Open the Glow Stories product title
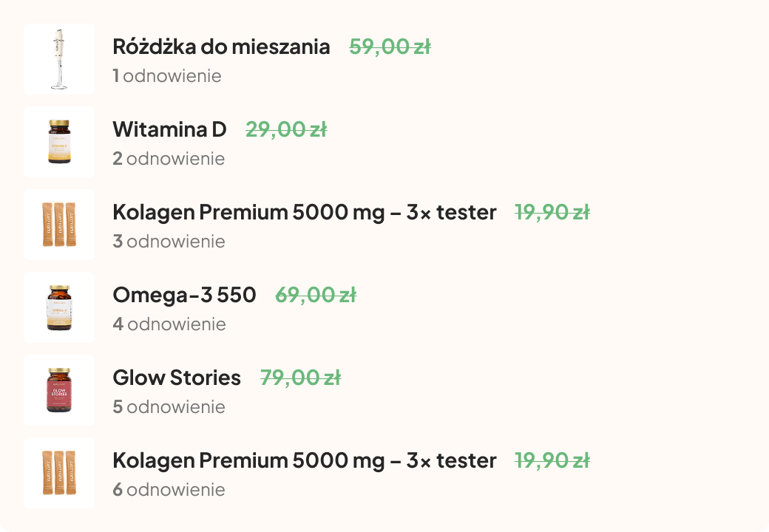Image resolution: width=769 pixels, height=532 pixels. coord(177,378)
